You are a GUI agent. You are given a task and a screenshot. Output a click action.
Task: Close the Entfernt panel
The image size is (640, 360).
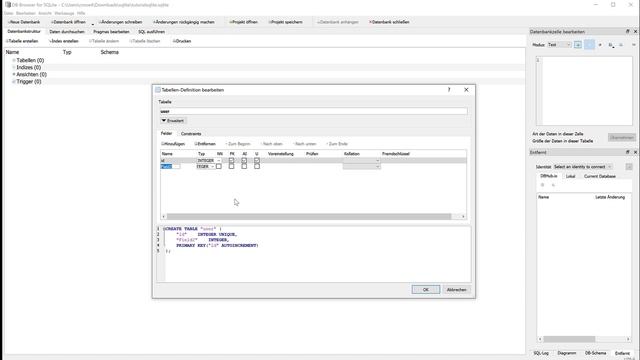pos(635,152)
